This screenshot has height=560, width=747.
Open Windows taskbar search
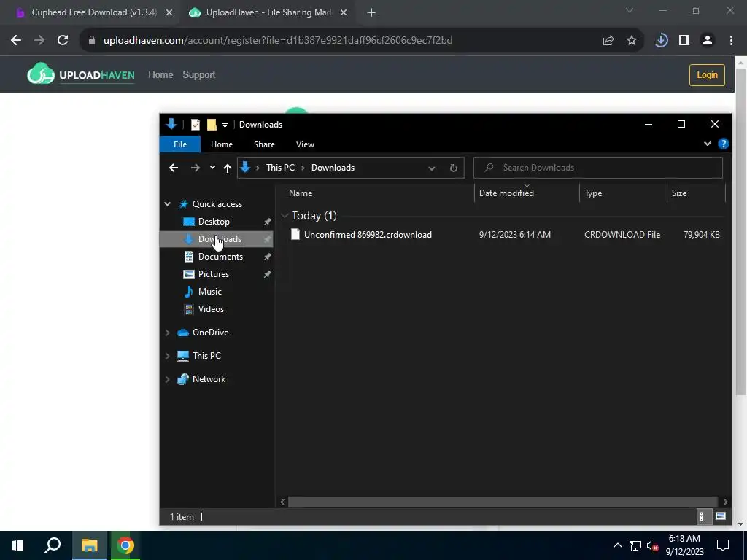coord(53,545)
